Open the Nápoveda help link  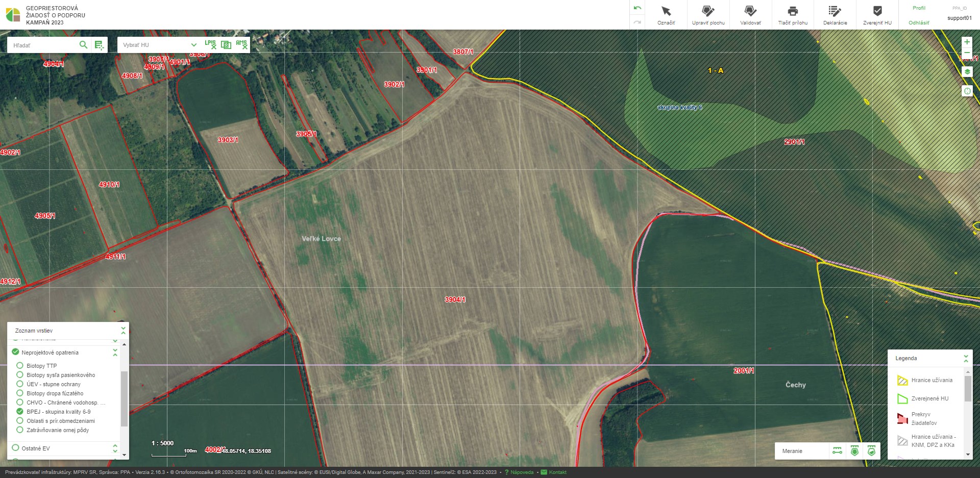[522, 472]
